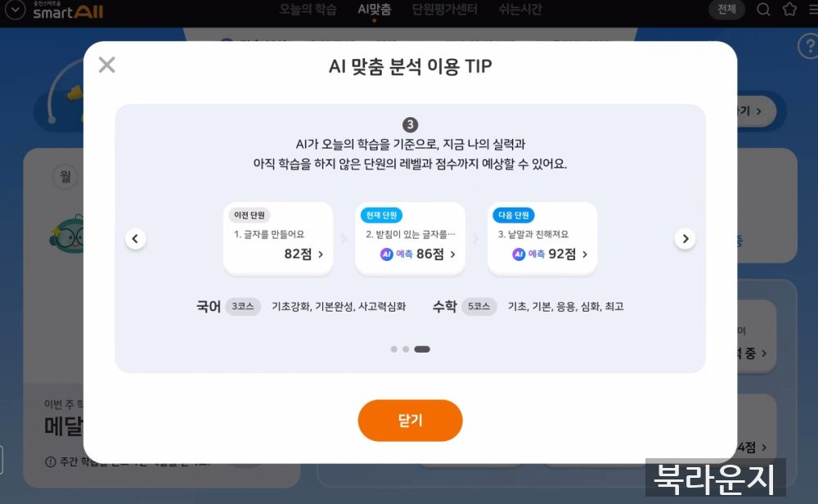818x504 pixels.
Task: Open the circular dropdown arrow beside smartAll logo
Action: click(15, 10)
